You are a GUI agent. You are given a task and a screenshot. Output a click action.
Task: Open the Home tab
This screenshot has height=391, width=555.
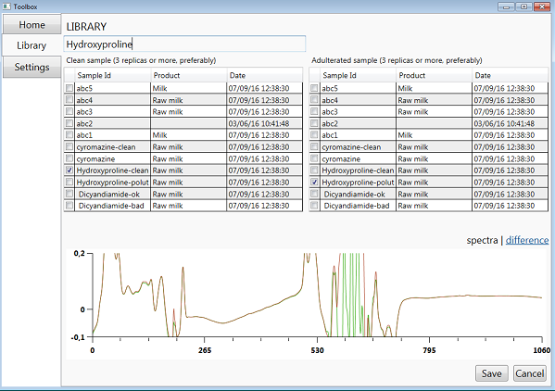pos(32,25)
